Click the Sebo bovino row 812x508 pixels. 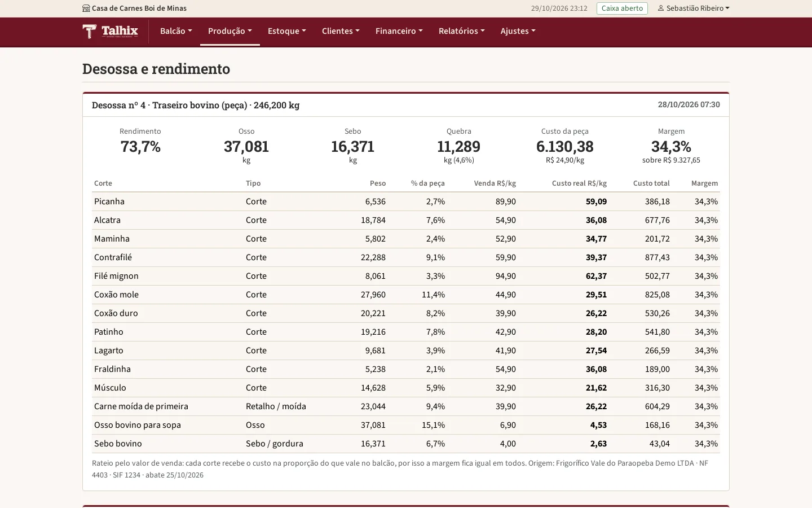[x=406, y=444]
